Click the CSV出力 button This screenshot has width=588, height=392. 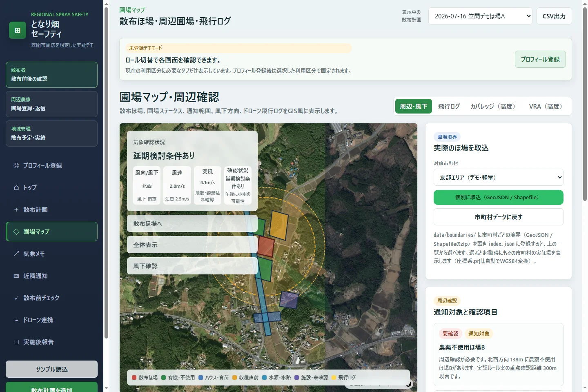[x=554, y=16]
